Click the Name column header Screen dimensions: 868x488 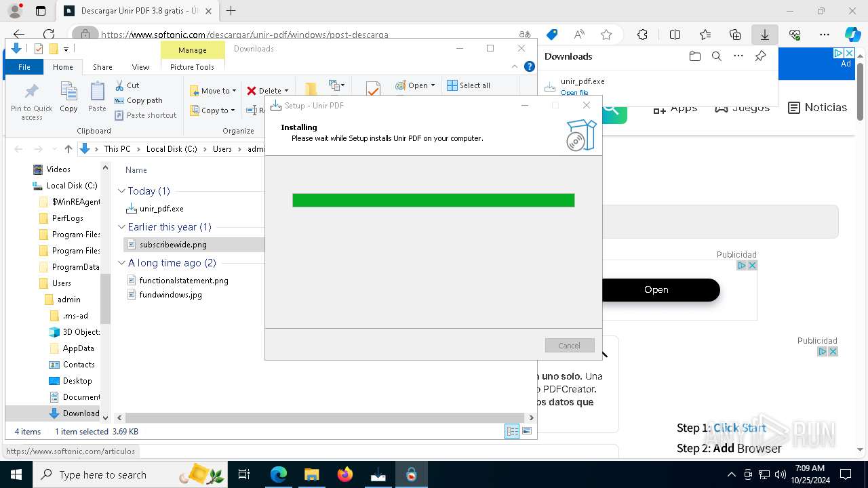pyautogui.click(x=136, y=170)
